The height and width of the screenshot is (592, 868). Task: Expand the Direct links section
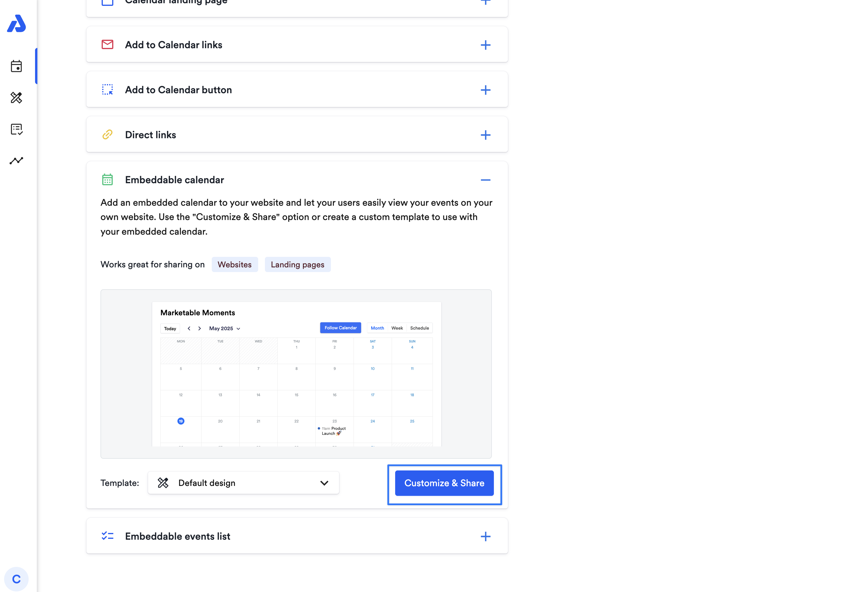485,135
